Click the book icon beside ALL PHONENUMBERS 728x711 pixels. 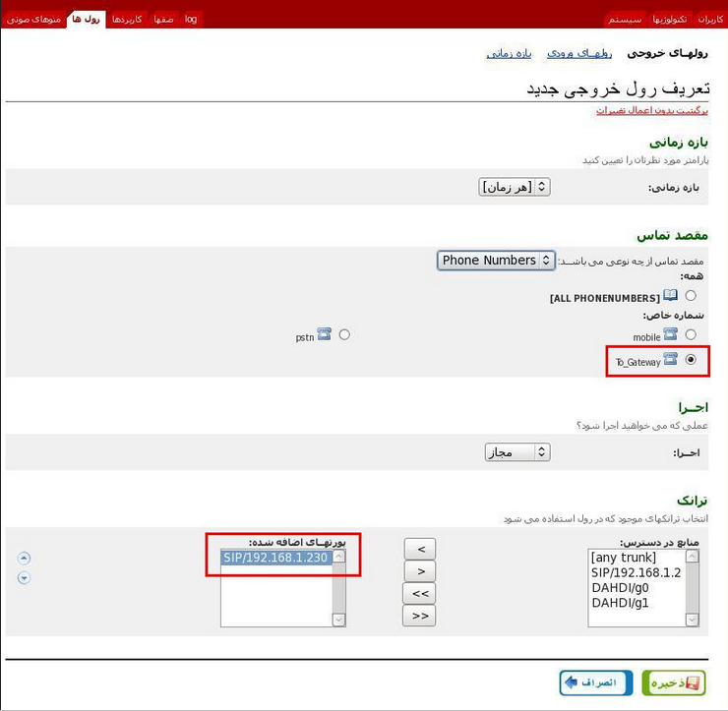(671, 296)
